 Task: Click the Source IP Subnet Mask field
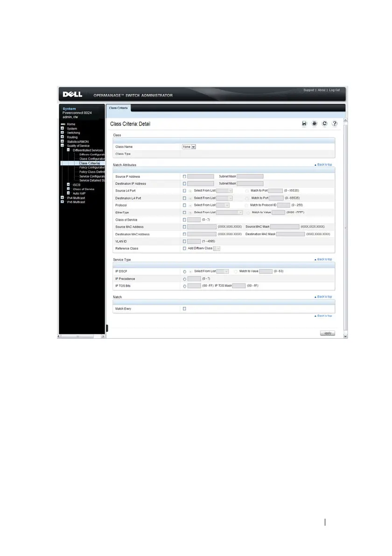[250, 177]
